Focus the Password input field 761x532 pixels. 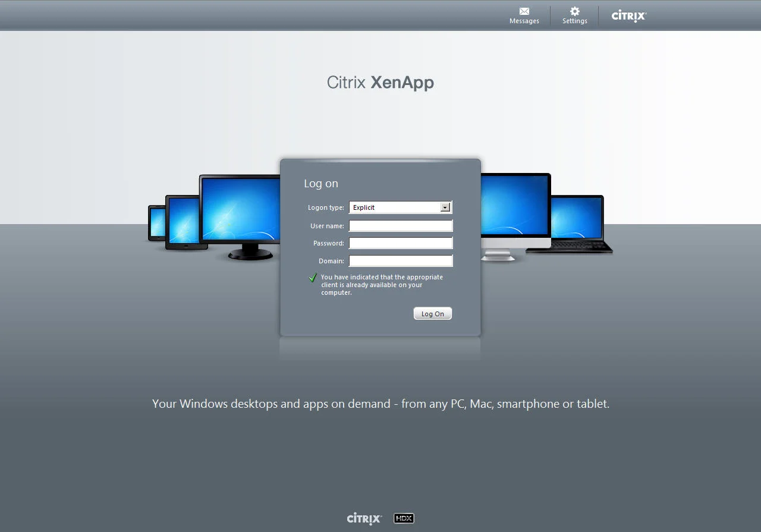pos(401,243)
